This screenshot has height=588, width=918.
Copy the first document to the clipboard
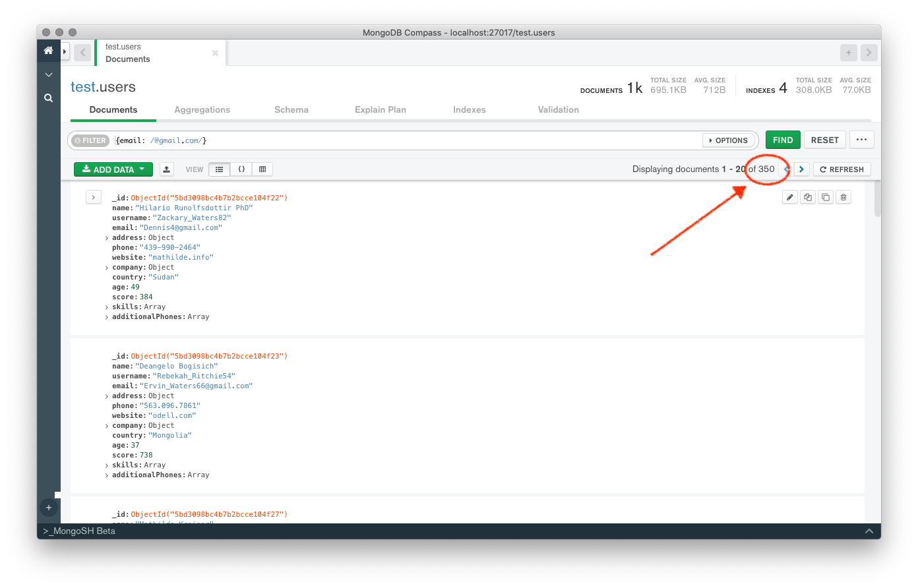click(807, 197)
